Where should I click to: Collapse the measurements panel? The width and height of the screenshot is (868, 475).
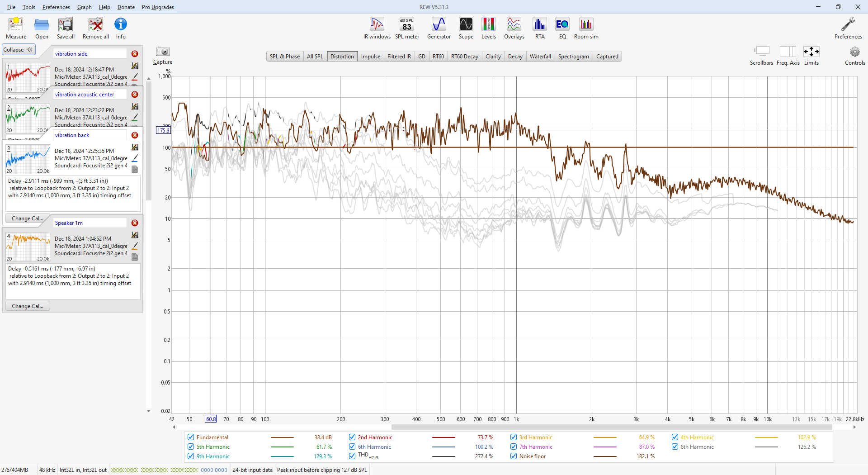[19, 50]
